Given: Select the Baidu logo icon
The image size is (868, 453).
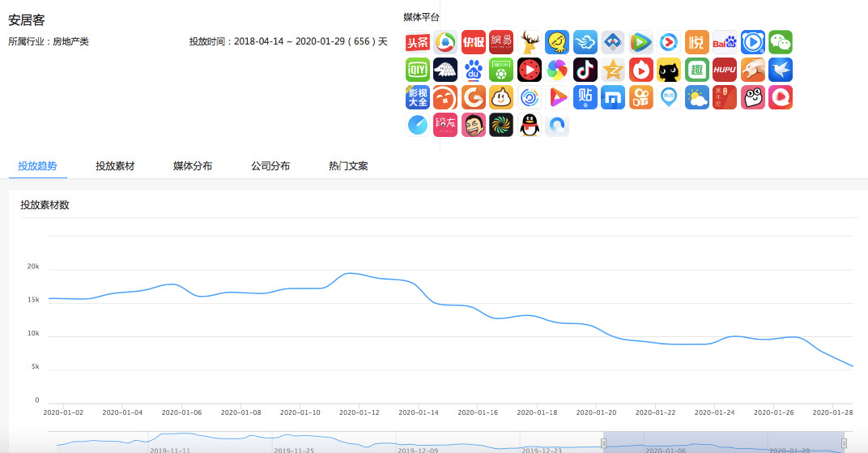Looking at the screenshot, I should click(x=725, y=42).
